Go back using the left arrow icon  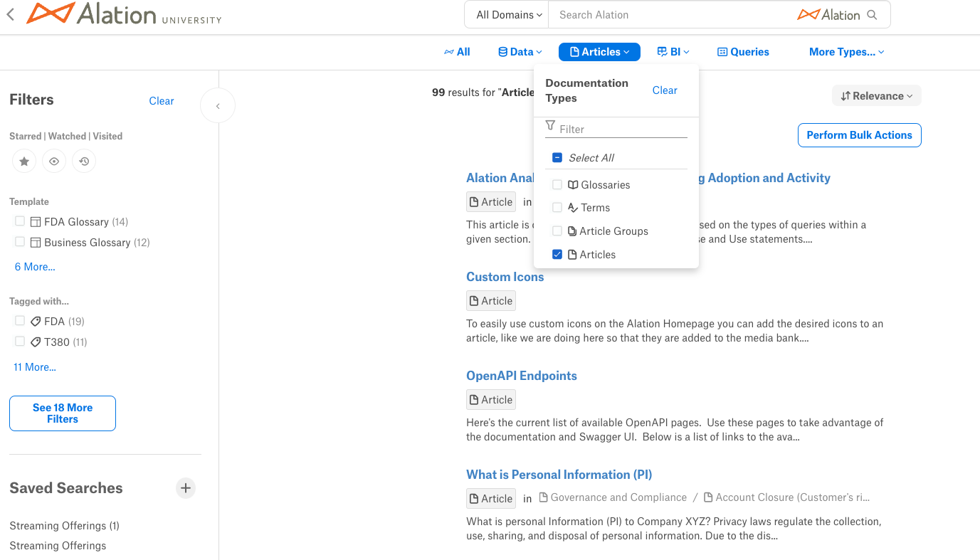coord(10,14)
